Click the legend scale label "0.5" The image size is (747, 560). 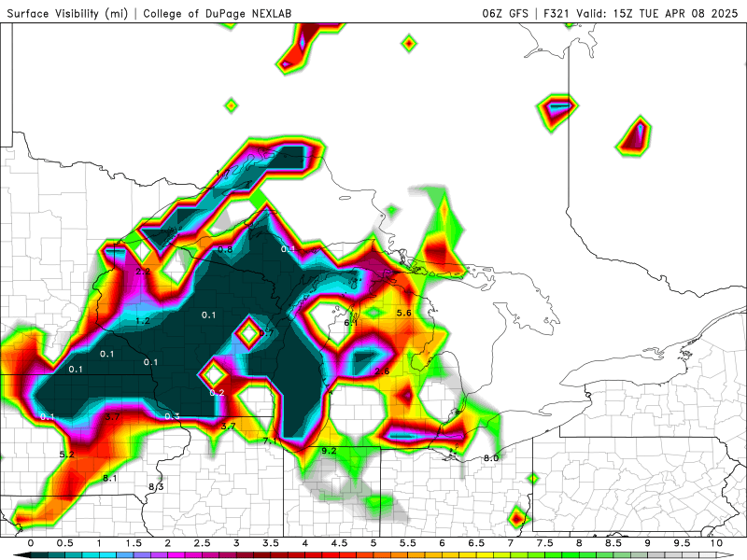65,543
